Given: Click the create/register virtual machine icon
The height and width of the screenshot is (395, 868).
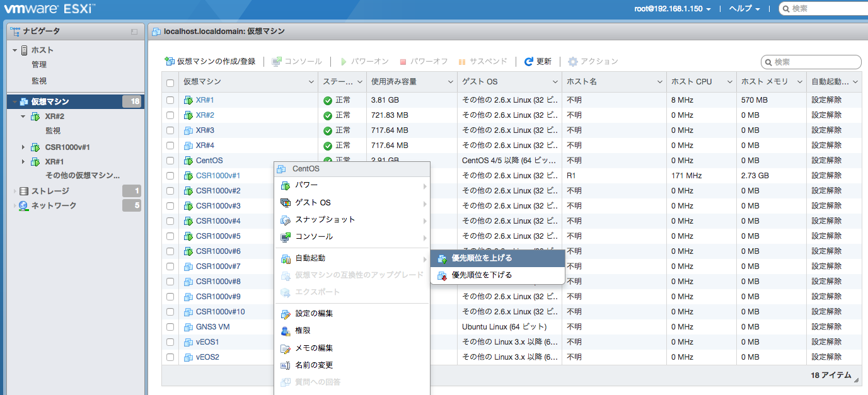Looking at the screenshot, I should (169, 62).
